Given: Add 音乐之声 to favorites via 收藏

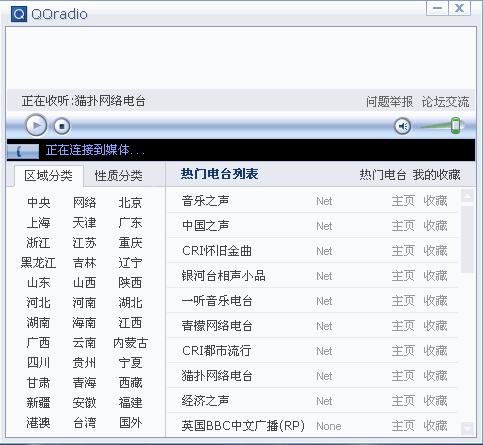Looking at the screenshot, I should tap(435, 201).
